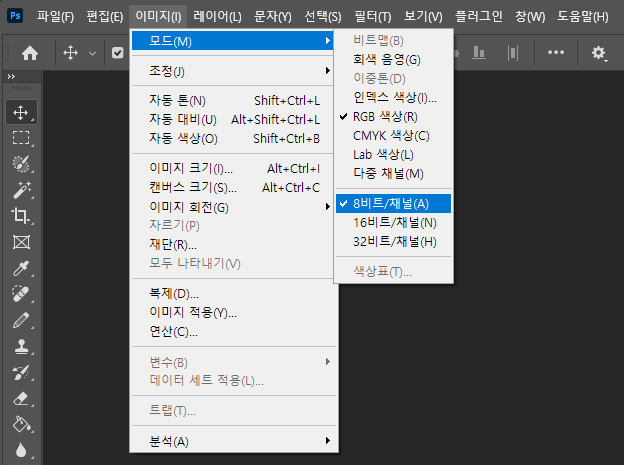Open 이미지 크기(I)... dialog

tap(232, 168)
